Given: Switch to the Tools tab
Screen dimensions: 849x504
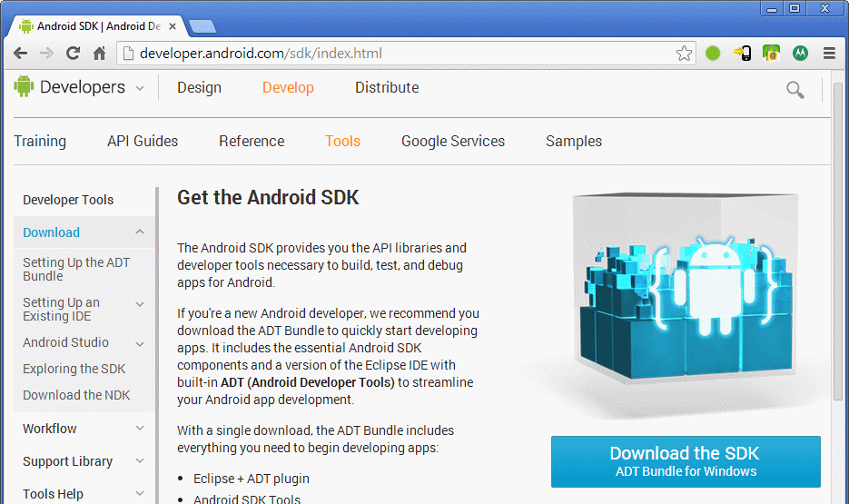Looking at the screenshot, I should (x=342, y=141).
